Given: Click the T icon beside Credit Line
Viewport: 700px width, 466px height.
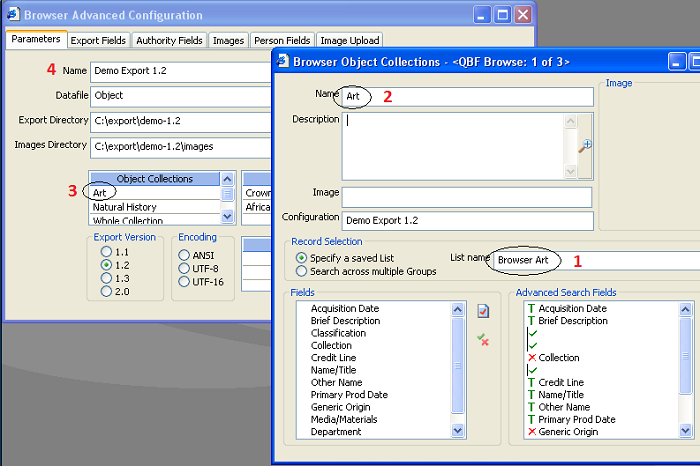Looking at the screenshot, I should (531, 383).
